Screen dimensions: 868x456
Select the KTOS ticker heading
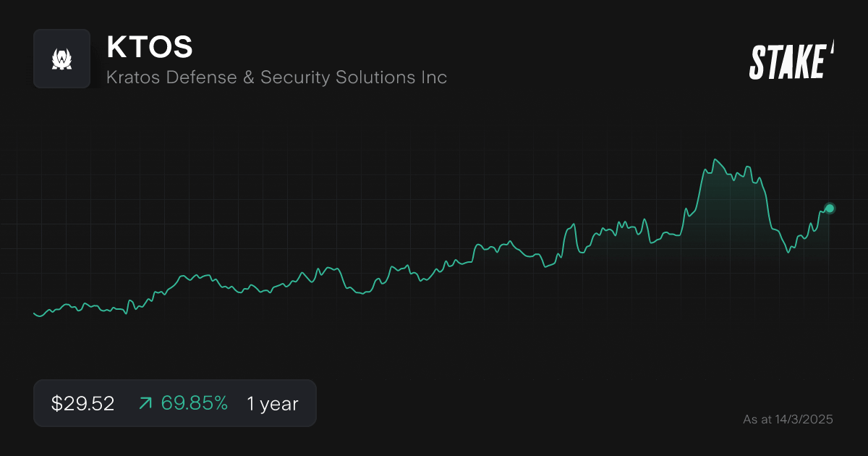coord(149,46)
